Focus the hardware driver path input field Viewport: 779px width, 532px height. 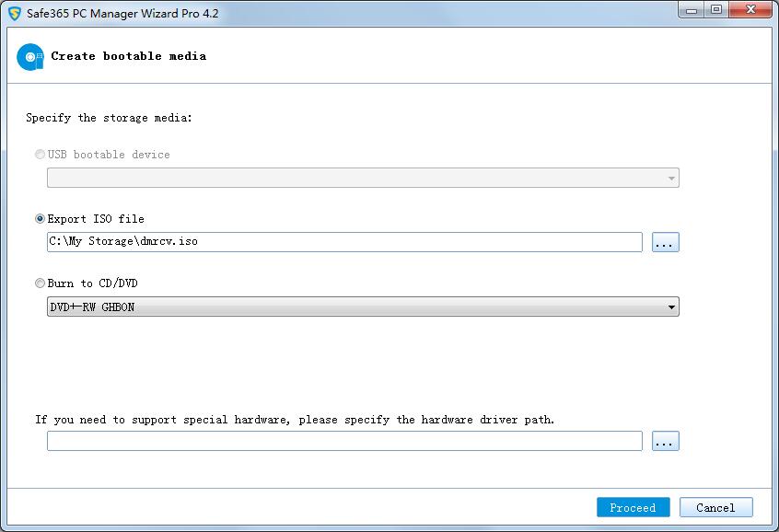tap(344, 442)
